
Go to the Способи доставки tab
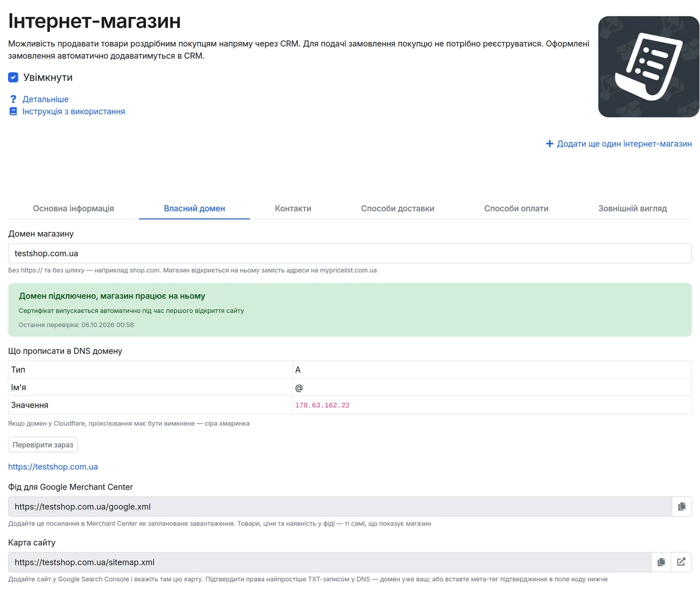[x=397, y=208]
